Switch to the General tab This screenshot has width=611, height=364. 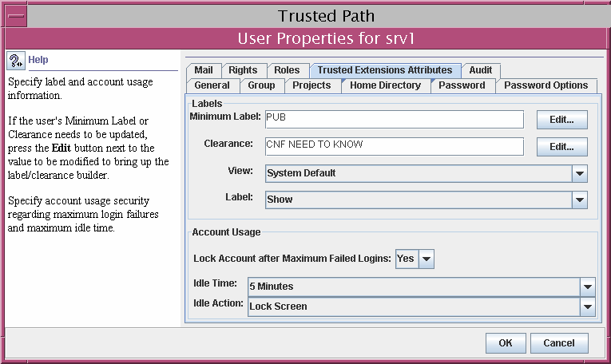click(x=212, y=85)
